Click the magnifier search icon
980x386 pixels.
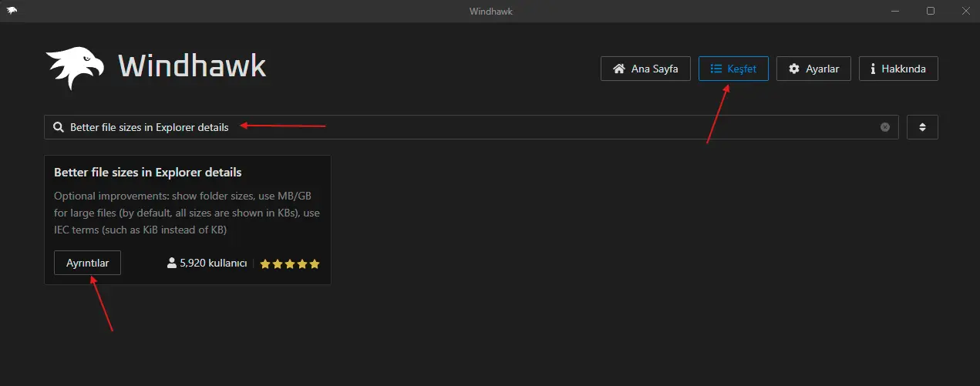pos(58,127)
